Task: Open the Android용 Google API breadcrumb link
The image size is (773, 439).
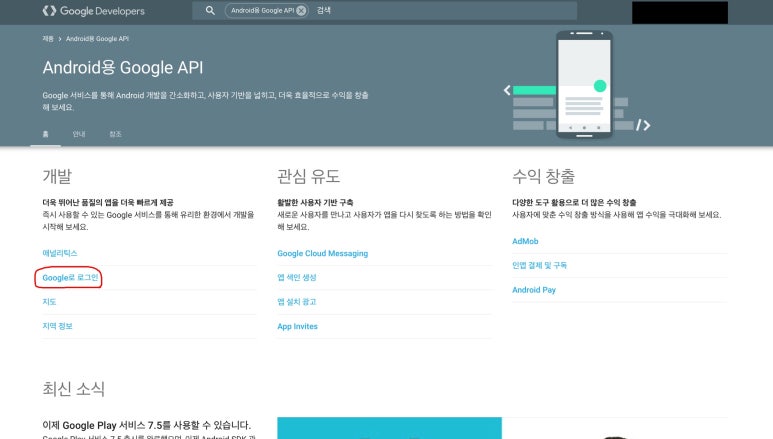Action: 97,38
